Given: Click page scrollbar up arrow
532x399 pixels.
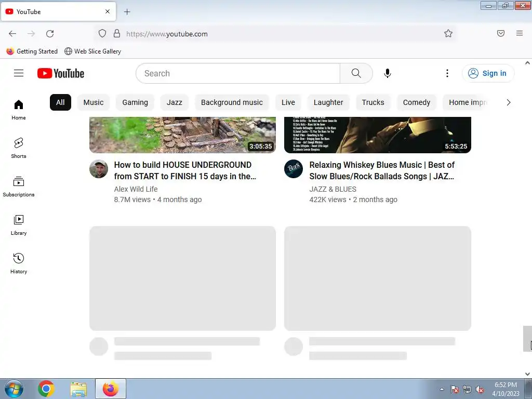Looking at the screenshot, I should (527, 63).
